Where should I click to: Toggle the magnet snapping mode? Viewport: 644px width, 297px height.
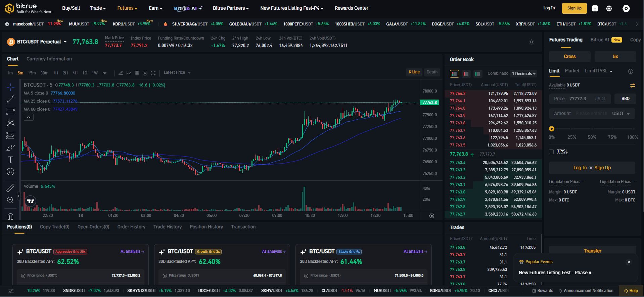[x=10, y=216]
